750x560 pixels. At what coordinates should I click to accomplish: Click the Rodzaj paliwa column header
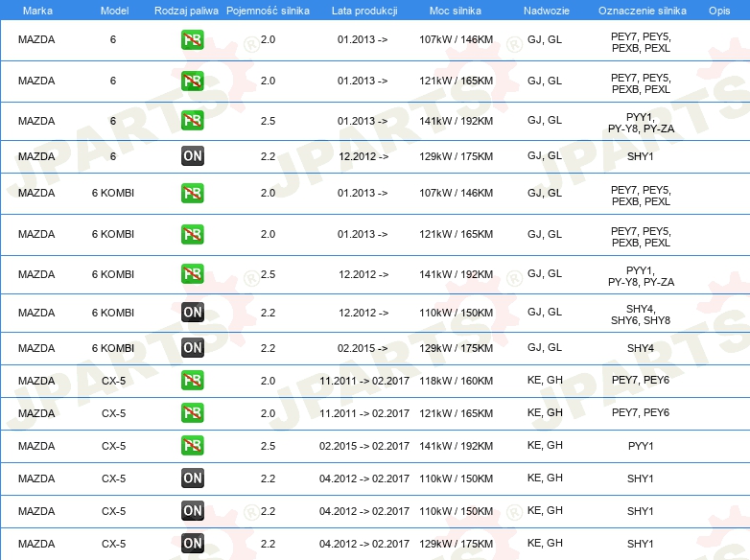pos(185,10)
